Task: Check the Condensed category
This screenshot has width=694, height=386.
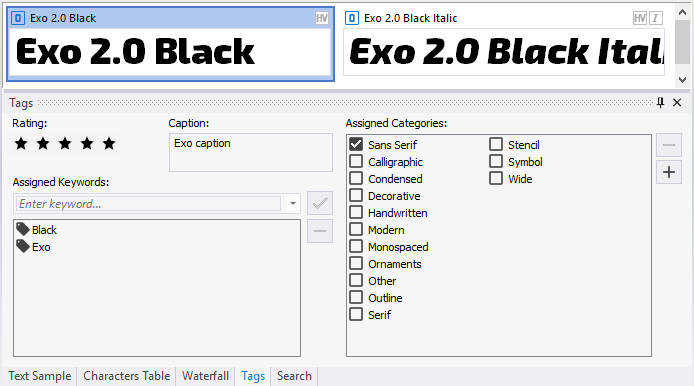Action: 356,178
